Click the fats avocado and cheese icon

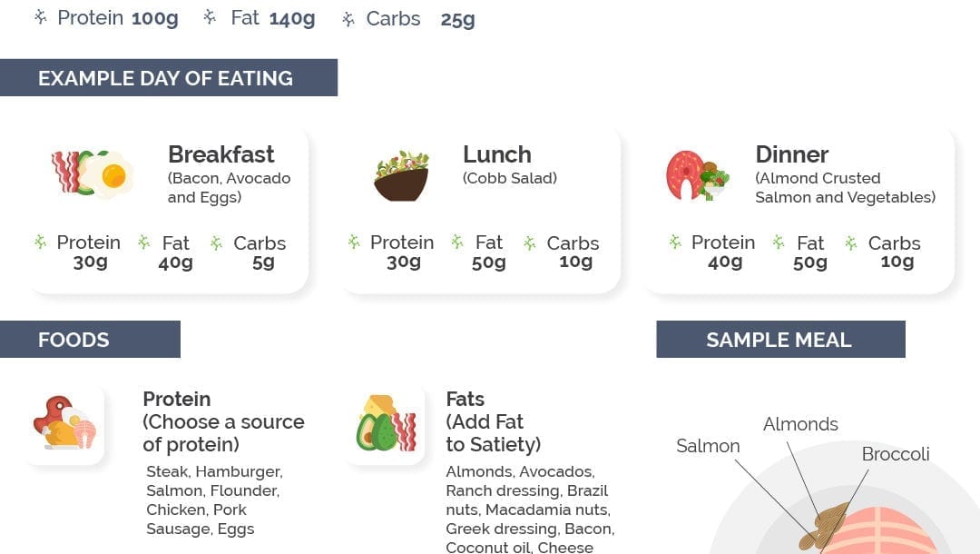(x=386, y=423)
